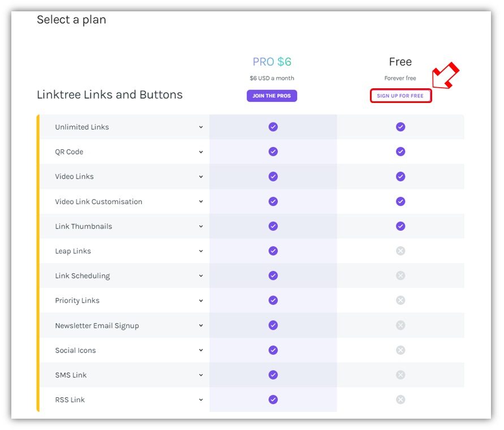
Task: Click Free checkmark for Unlimited Links
Action: pyautogui.click(x=400, y=127)
